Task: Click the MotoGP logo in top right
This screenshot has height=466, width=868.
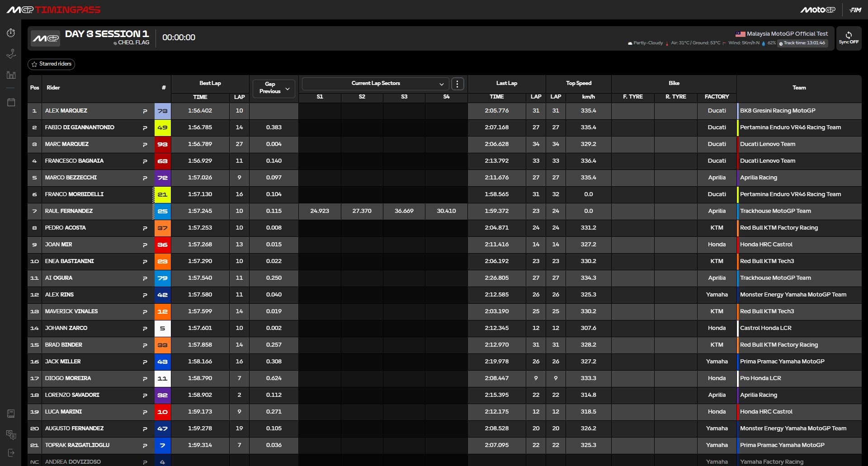Action: [817, 9]
